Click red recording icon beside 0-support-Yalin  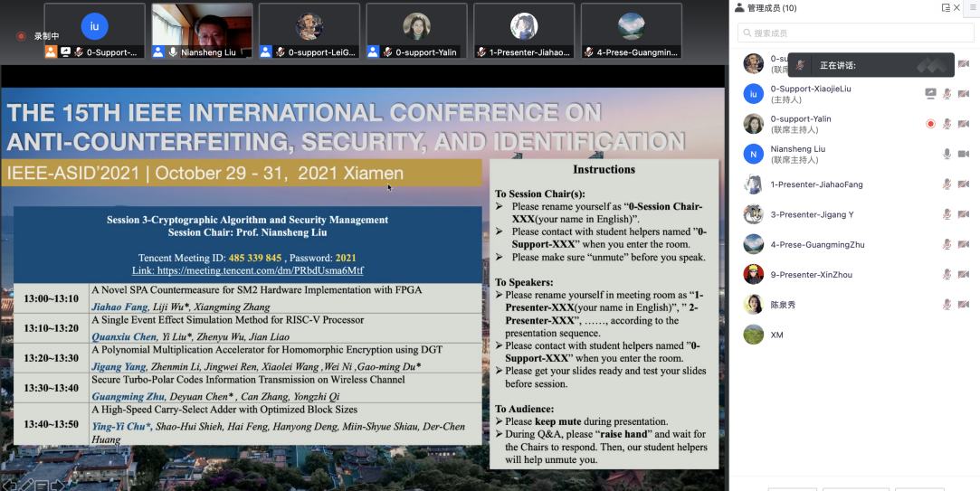tap(930, 124)
